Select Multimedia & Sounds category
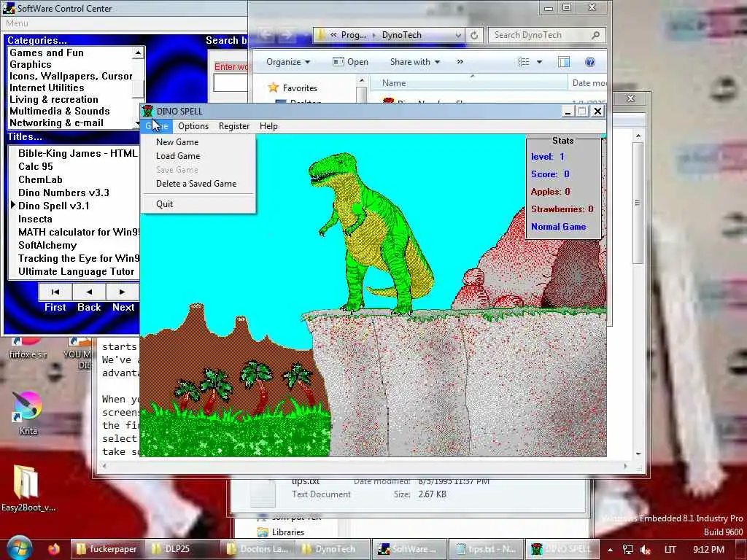747x560 pixels. (59, 111)
